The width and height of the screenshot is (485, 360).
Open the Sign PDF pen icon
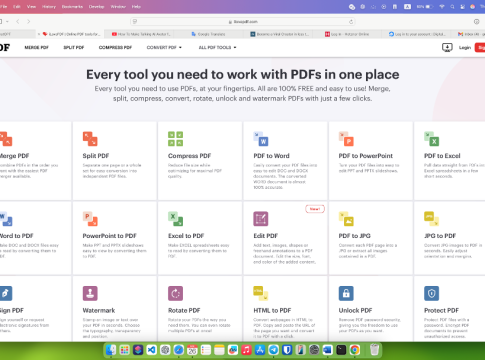tap(6, 293)
